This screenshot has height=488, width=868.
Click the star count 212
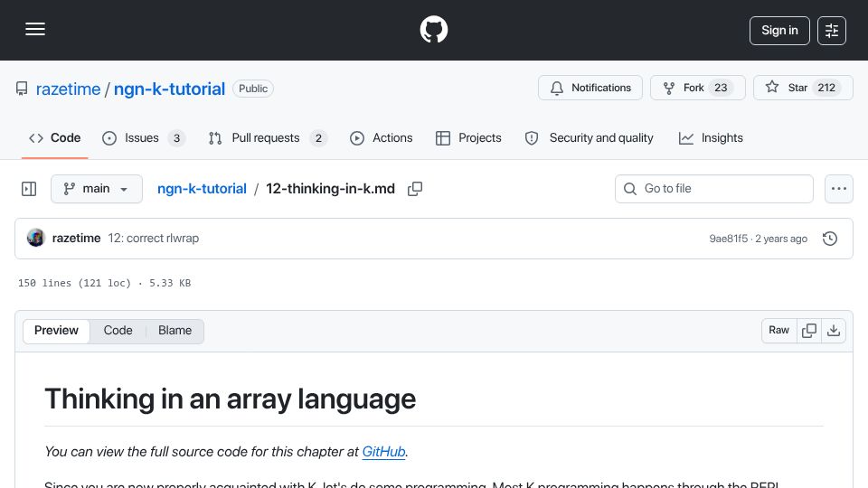[826, 88]
